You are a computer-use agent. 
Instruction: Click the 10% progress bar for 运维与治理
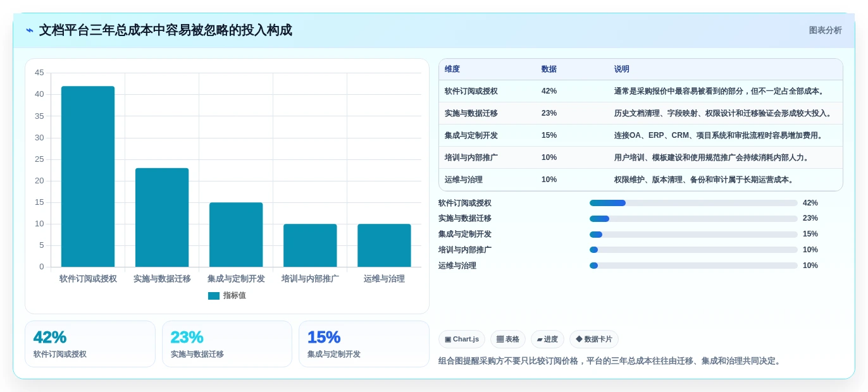pyautogui.click(x=693, y=266)
